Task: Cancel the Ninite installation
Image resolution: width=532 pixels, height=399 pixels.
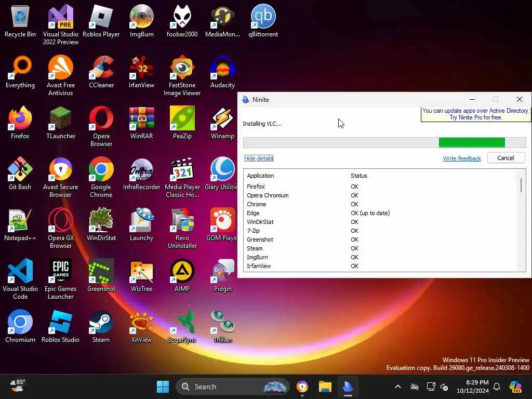Action: pos(506,158)
